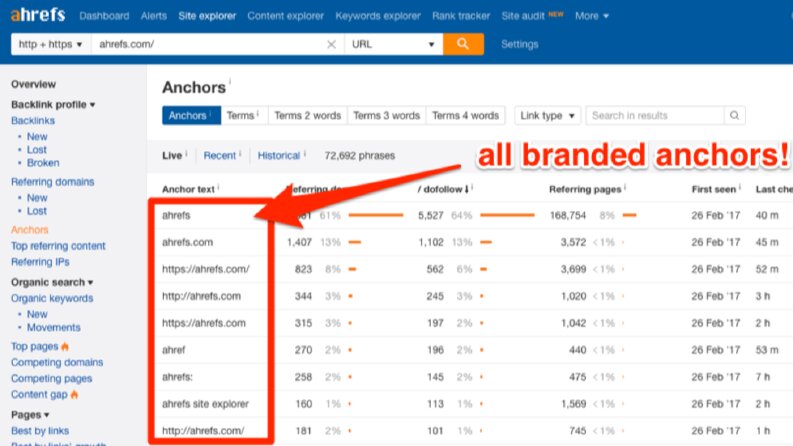Open the URL mode dropdown
Screen dimensions: 793x446
coord(393,44)
